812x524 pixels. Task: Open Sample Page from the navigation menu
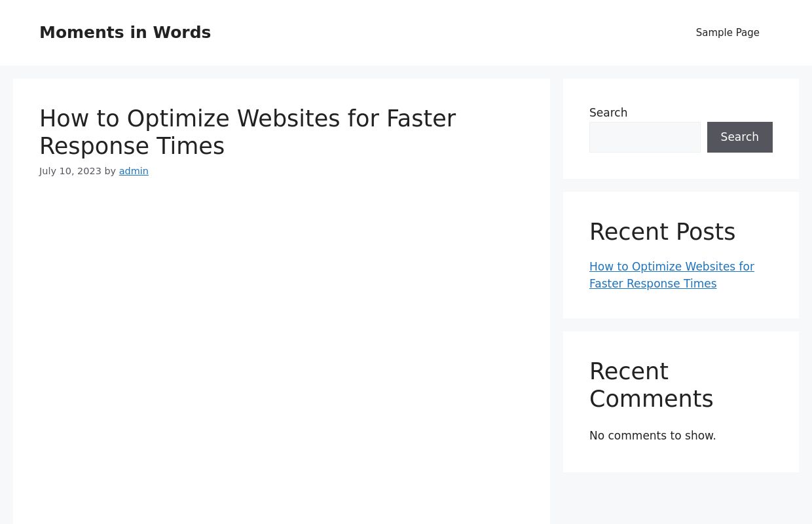[727, 33]
